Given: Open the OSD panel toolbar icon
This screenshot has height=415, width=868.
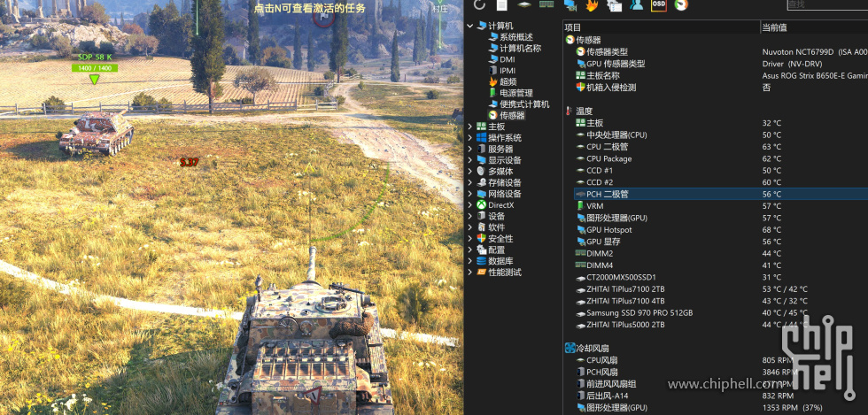Looking at the screenshot, I should [x=659, y=5].
